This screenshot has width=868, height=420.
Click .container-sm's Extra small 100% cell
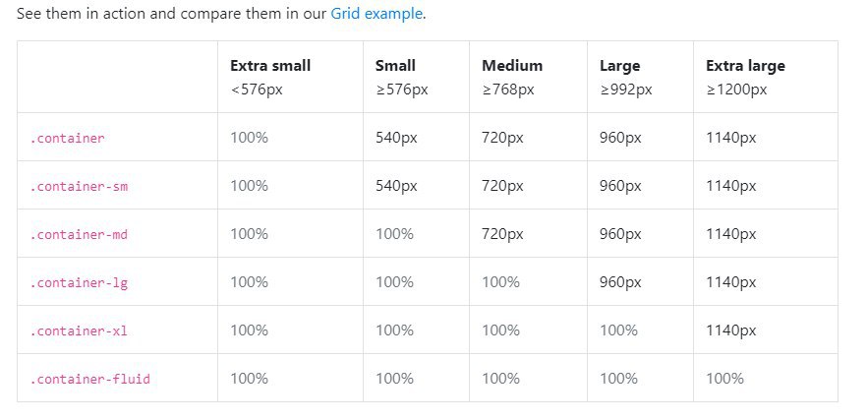[250, 186]
